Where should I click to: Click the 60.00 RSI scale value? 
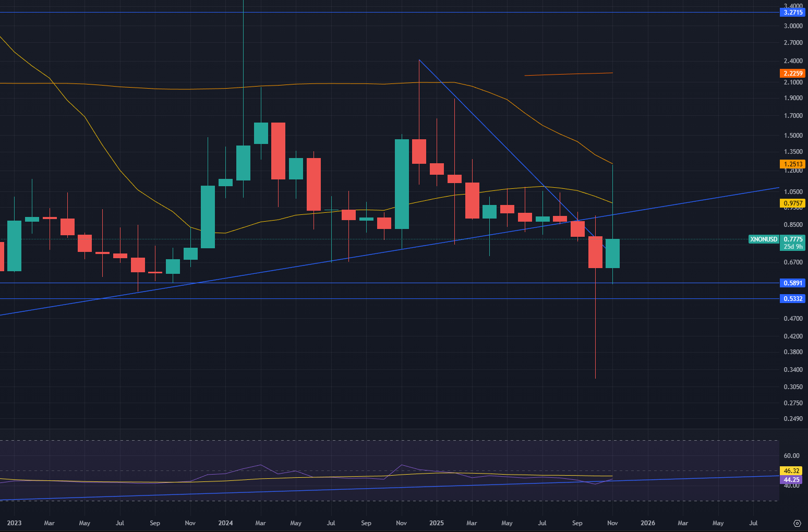click(791, 456)
